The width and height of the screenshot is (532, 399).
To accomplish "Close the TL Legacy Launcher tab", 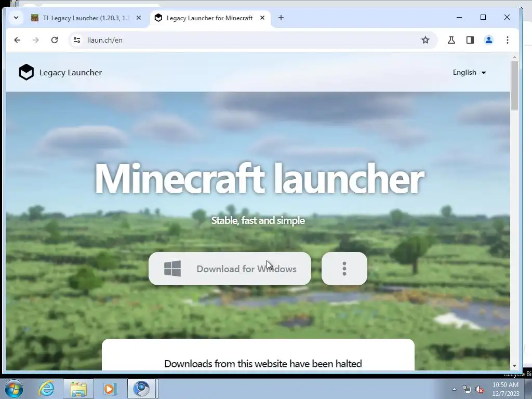I will click(x=138, y=18).
